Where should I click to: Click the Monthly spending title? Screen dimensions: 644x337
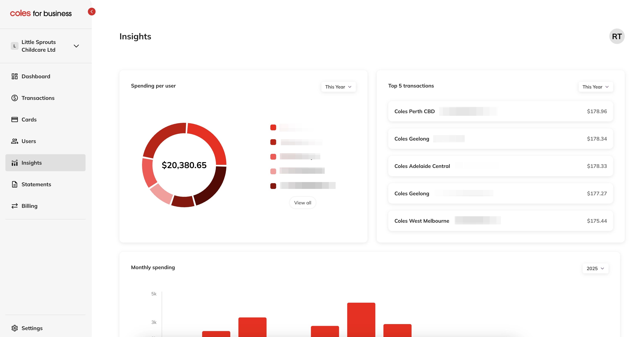(153, 267)
